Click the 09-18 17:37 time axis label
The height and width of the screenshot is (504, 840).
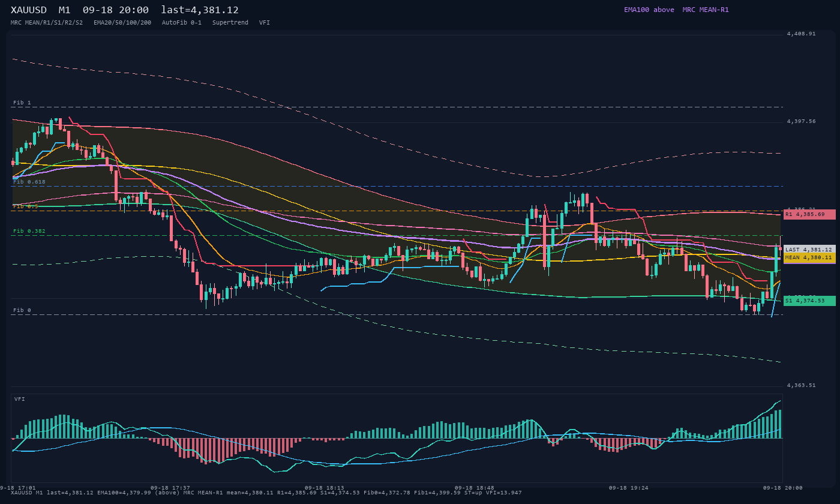coord(170,488)
